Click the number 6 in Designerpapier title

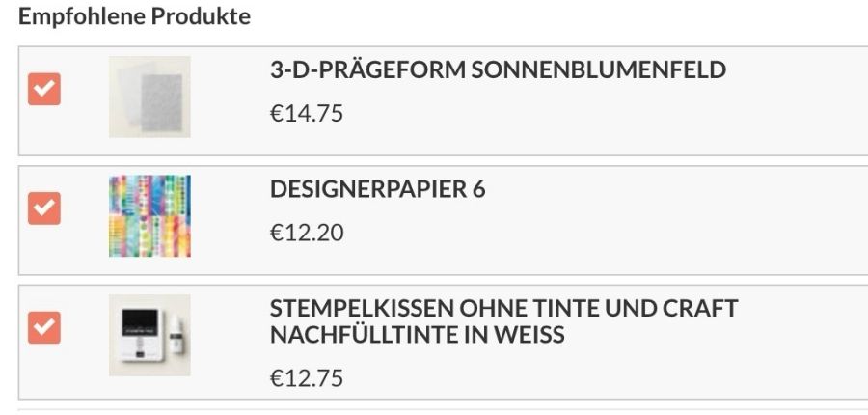pyautogui.click(x=477, y=189)
